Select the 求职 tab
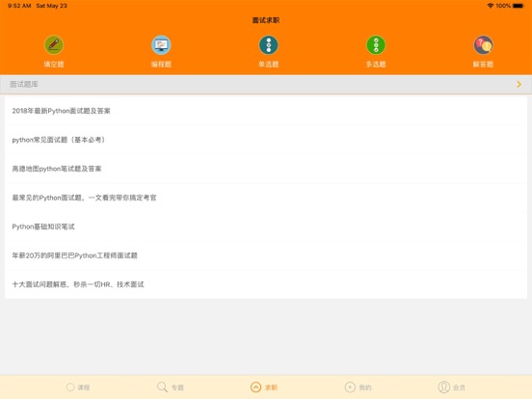The image size is (532, 399). (264, 387)
